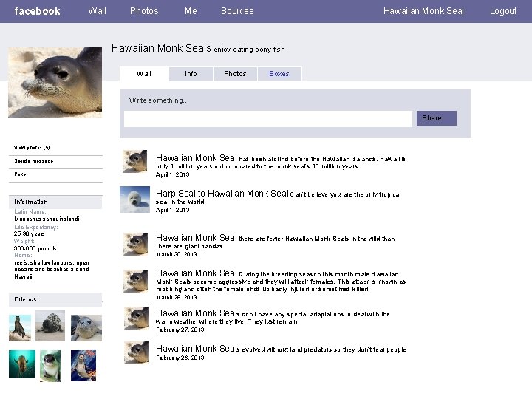Open the Boxes profile tab
The image size is (532, 399).
pyautogui.click(x=279, y=74)
